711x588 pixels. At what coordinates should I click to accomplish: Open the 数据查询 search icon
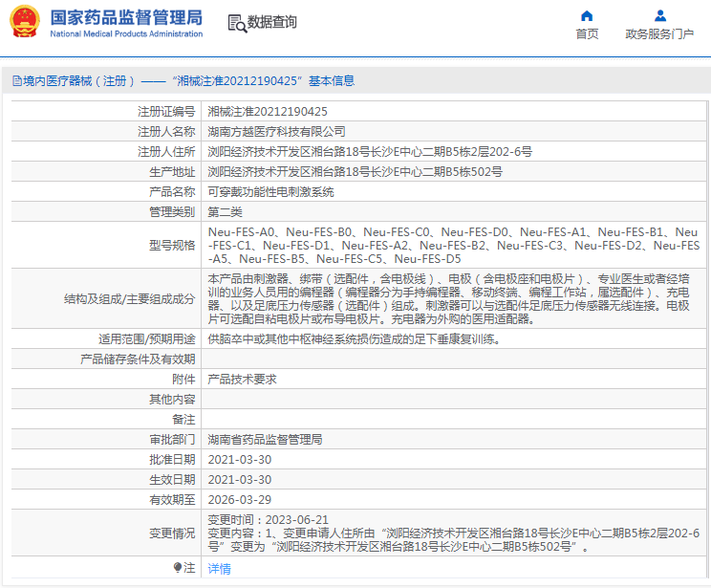pos(237,23)
